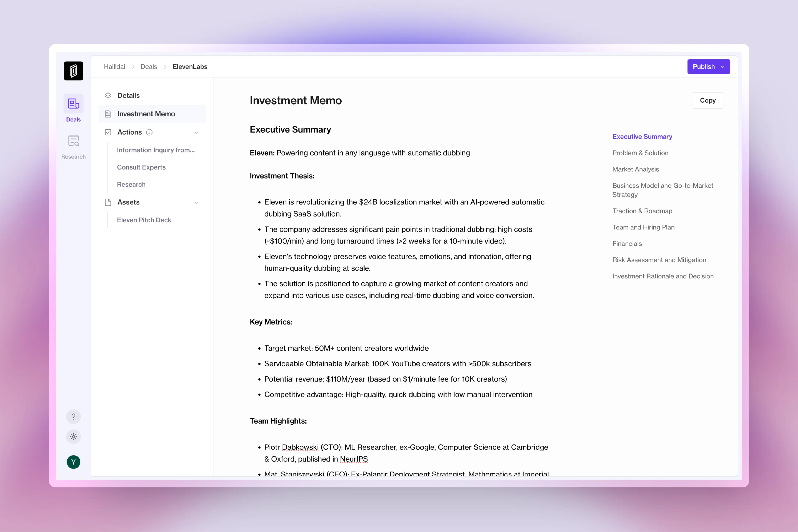Go to Deals breadcrumb
Screen dimensions: 798x532
pos(149,67)
